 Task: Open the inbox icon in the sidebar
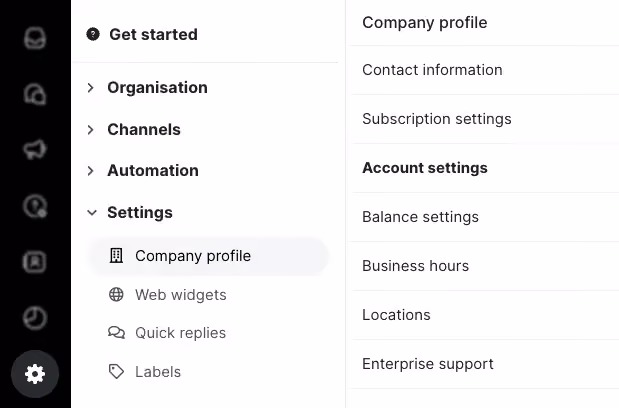pyautogui.click(x=35, y=38)
